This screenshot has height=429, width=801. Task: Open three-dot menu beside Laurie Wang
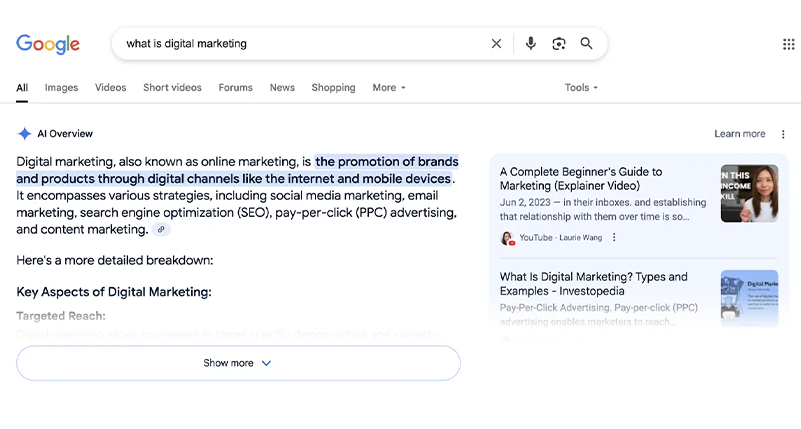[614, 238]
